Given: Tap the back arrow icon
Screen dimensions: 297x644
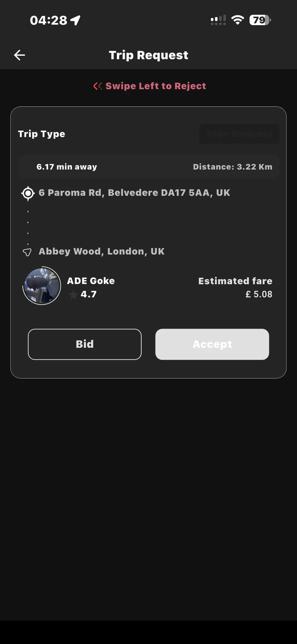Looking at the screenshot, I should click(x=19, y=55).
